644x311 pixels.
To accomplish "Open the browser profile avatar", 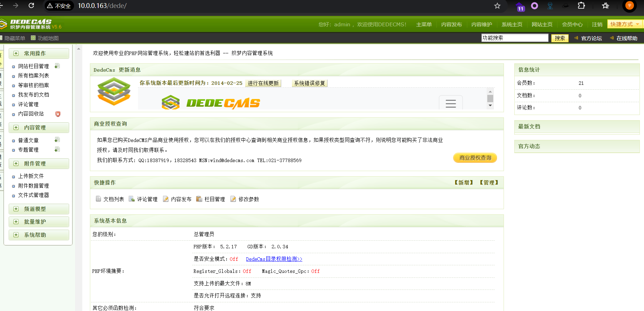I will coord(629,6).
